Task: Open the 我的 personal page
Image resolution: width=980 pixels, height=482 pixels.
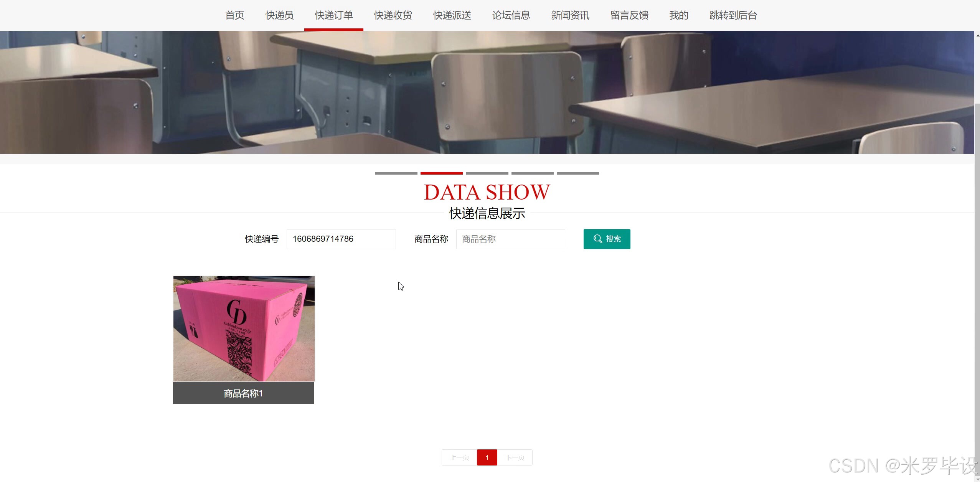Action: click(678, 15)
